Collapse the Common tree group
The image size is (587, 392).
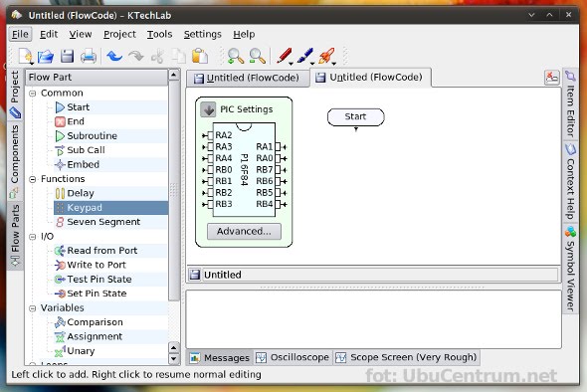(x=33, y=94)
